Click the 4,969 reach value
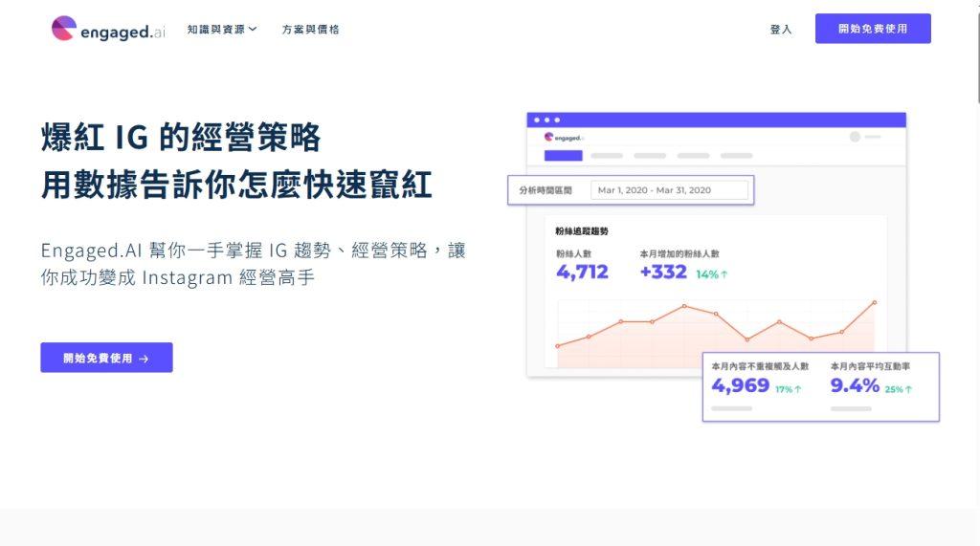Viewport: 980px width, 546px height. tap(740, 385)
